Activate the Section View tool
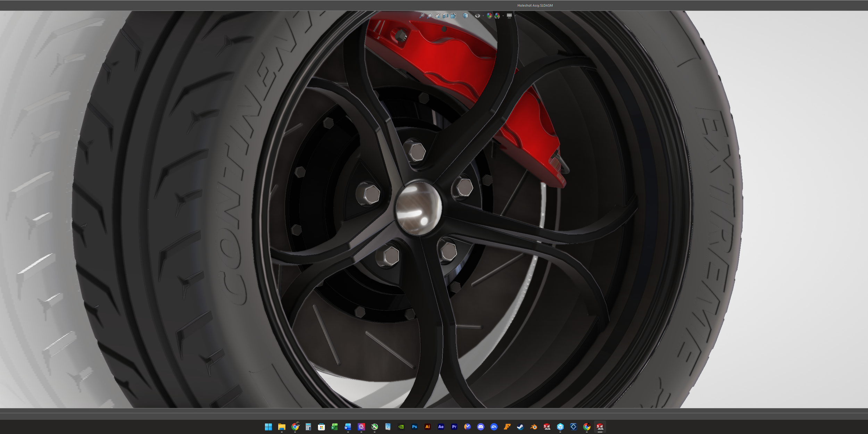 pyautogui.click(x=445, y=16)
